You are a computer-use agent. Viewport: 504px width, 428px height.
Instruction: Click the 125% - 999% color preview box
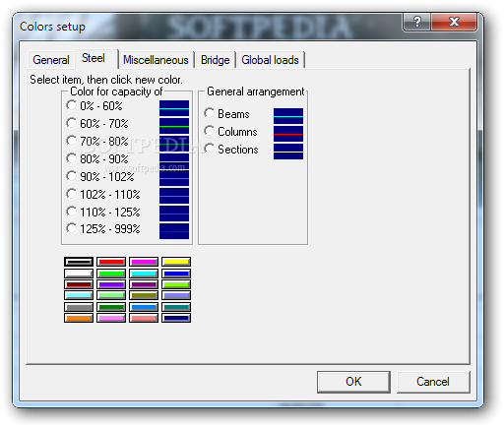[174, 231]
